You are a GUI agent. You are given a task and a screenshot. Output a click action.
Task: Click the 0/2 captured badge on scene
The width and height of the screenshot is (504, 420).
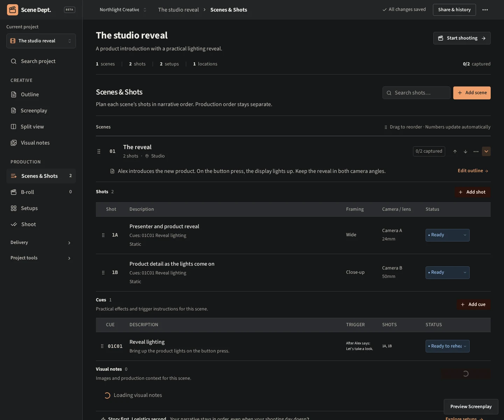(429, 151)
